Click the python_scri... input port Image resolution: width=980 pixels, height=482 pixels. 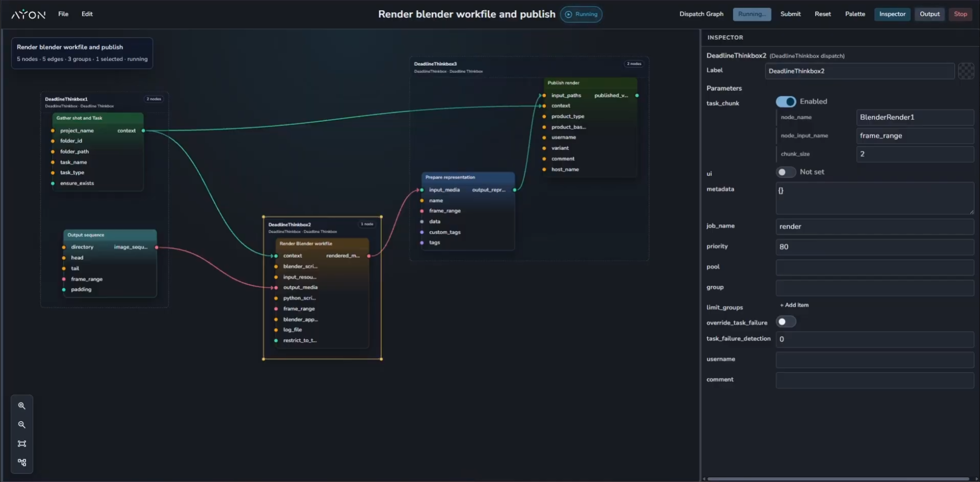(276, 298)
